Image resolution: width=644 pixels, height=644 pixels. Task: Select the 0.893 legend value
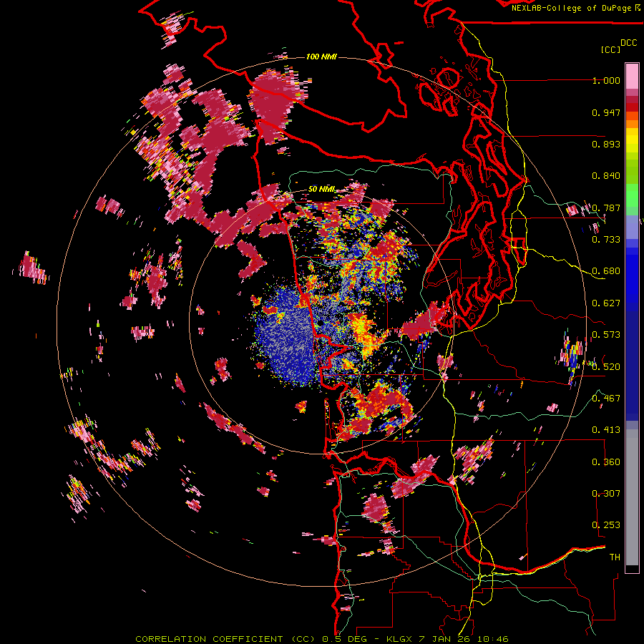pos(606,144)
